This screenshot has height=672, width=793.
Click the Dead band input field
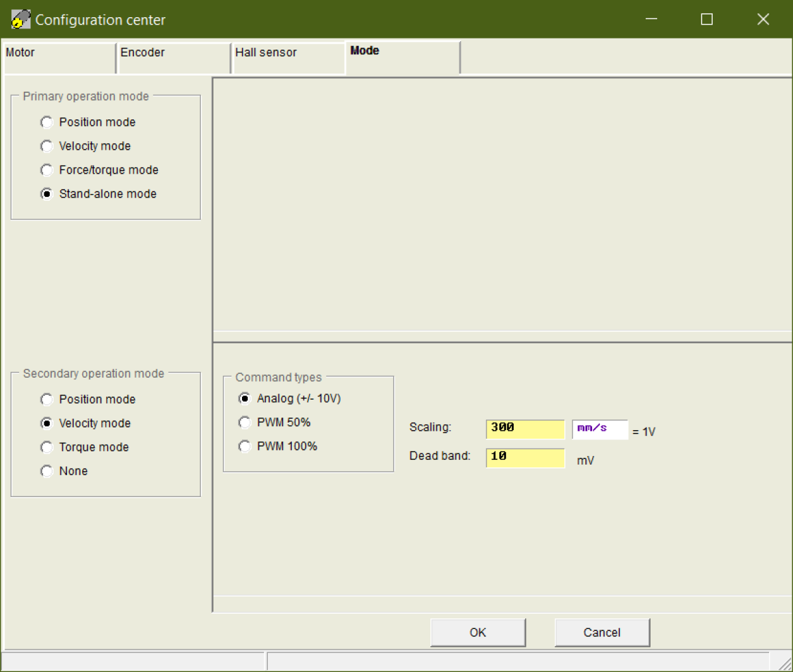(525, 457)
